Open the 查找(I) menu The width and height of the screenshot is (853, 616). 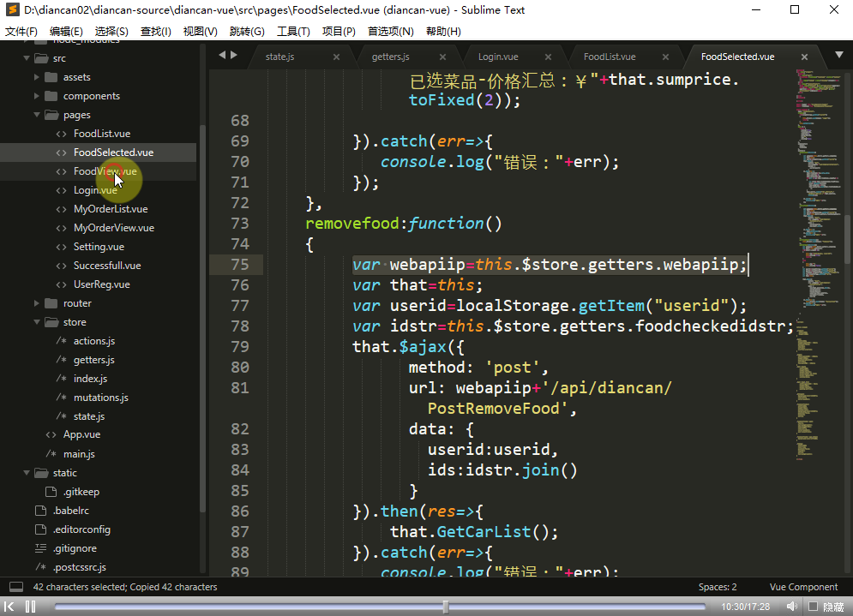click(155, 32)
